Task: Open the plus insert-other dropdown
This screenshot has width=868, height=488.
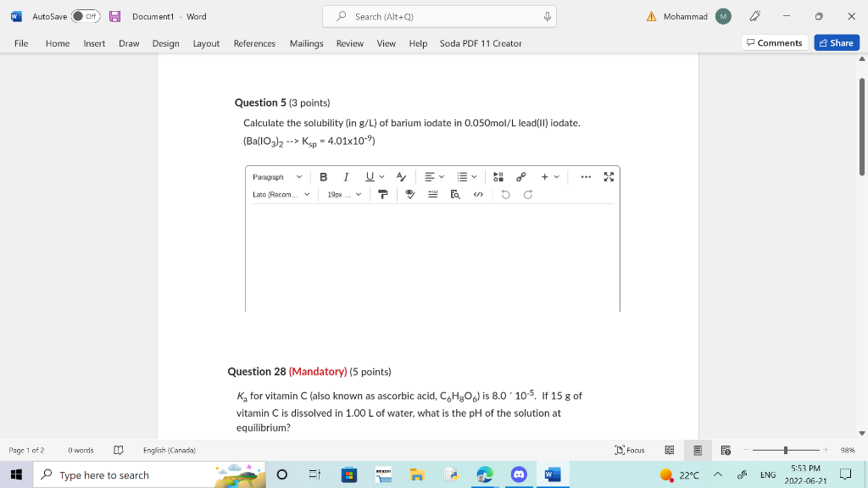Action: coord(550,177)
